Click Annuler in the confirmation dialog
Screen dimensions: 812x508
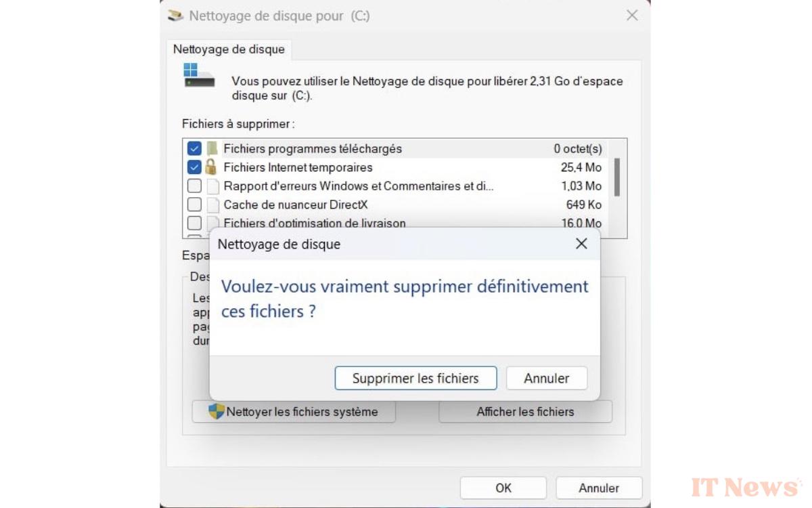coord(547,379)
